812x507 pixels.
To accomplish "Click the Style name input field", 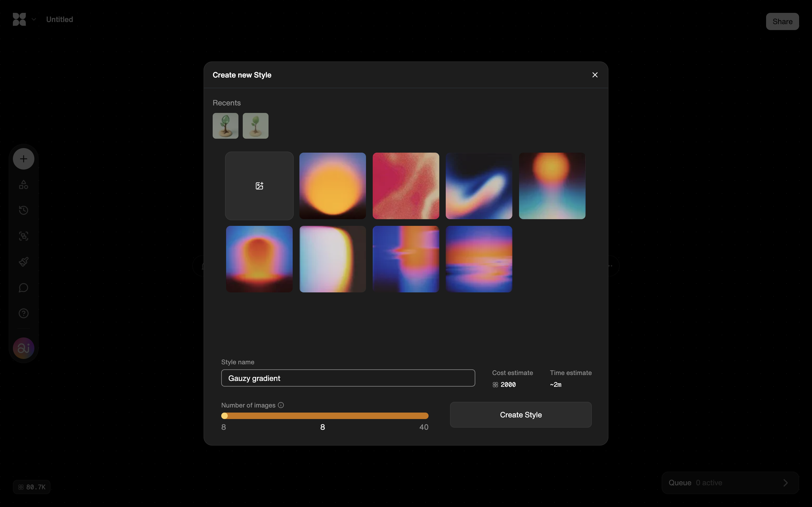I will (x=348, y=378).
